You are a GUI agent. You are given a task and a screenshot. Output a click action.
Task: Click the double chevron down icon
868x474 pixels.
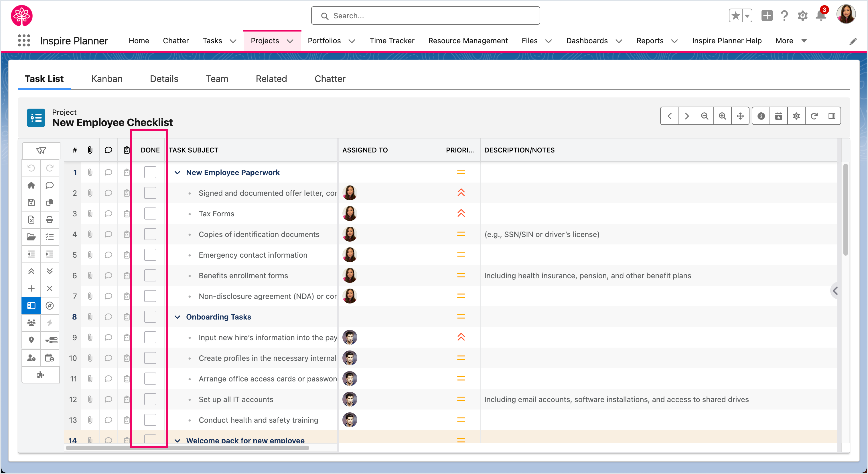(x=50, y=271)
